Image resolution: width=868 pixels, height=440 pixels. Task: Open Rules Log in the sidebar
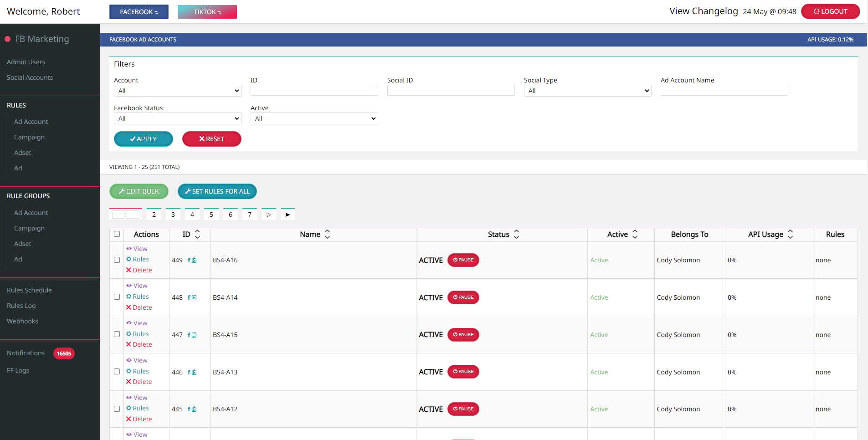[x=21, y=306]
